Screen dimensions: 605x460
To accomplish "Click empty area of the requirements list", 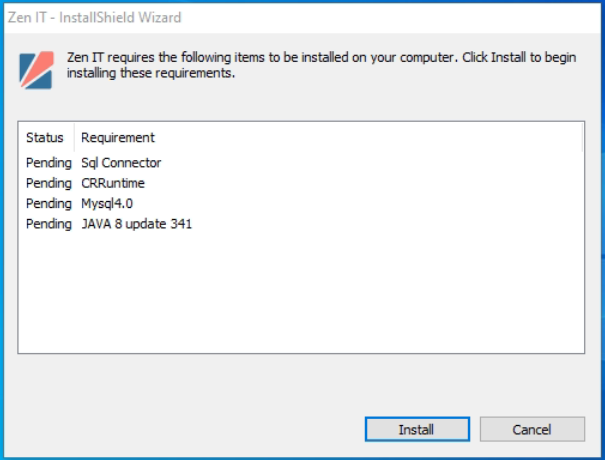I will click(x=301, y=293).
